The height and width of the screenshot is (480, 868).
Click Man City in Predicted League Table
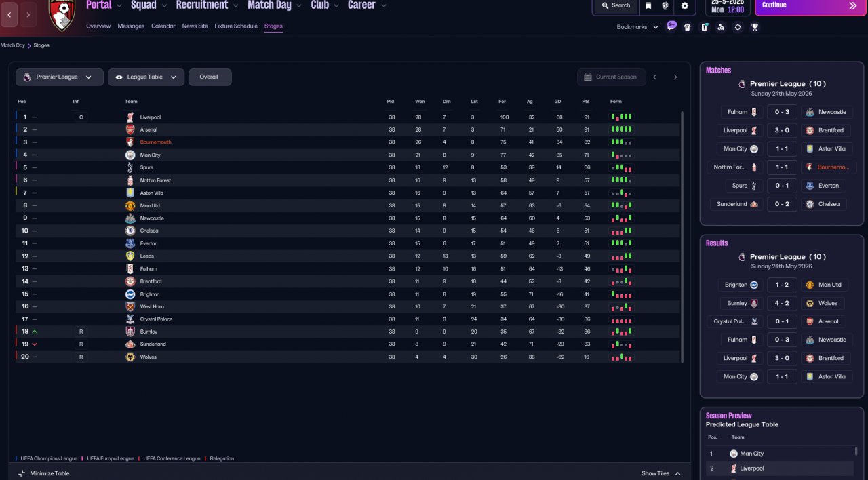[x=751, y=454]
